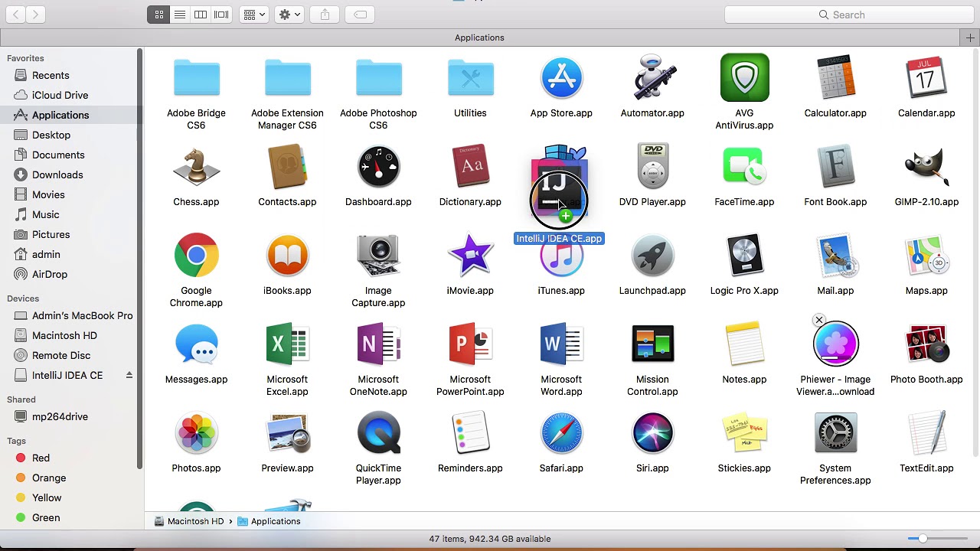This screenshot has height=551, width=980.
Task: Select the Dashboard app icon
Action: pos(378,166)
